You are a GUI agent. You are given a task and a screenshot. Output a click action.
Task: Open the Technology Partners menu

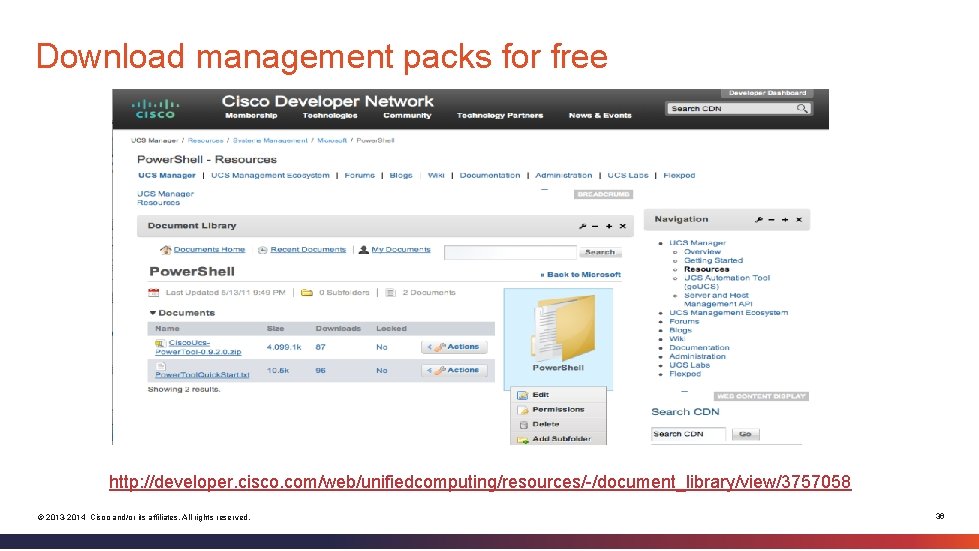[x=500, y=115]
